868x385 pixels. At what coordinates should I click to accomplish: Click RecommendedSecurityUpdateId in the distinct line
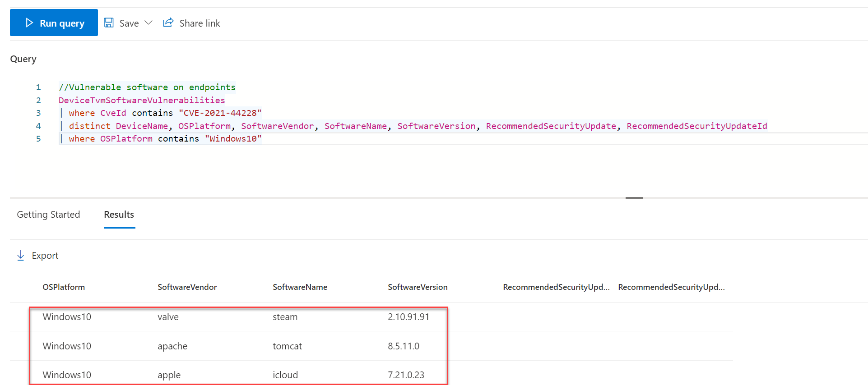point(696,126)
